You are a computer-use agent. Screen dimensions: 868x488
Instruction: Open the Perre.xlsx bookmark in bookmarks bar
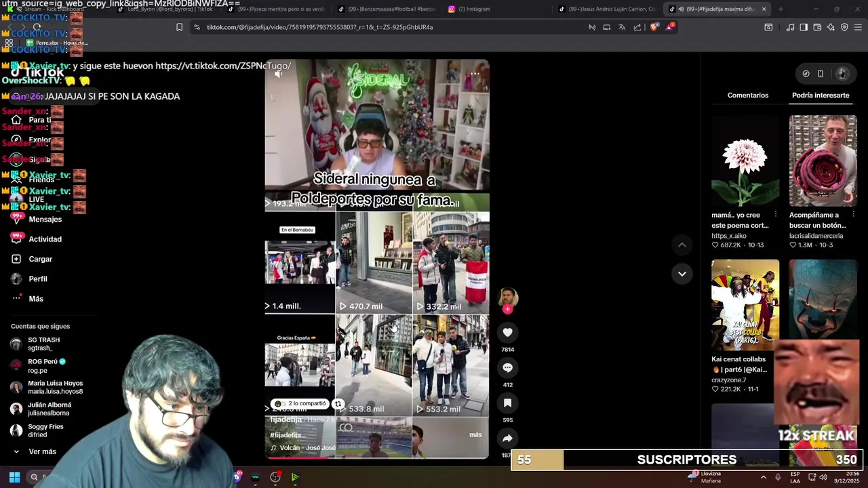tap(56, 43)
